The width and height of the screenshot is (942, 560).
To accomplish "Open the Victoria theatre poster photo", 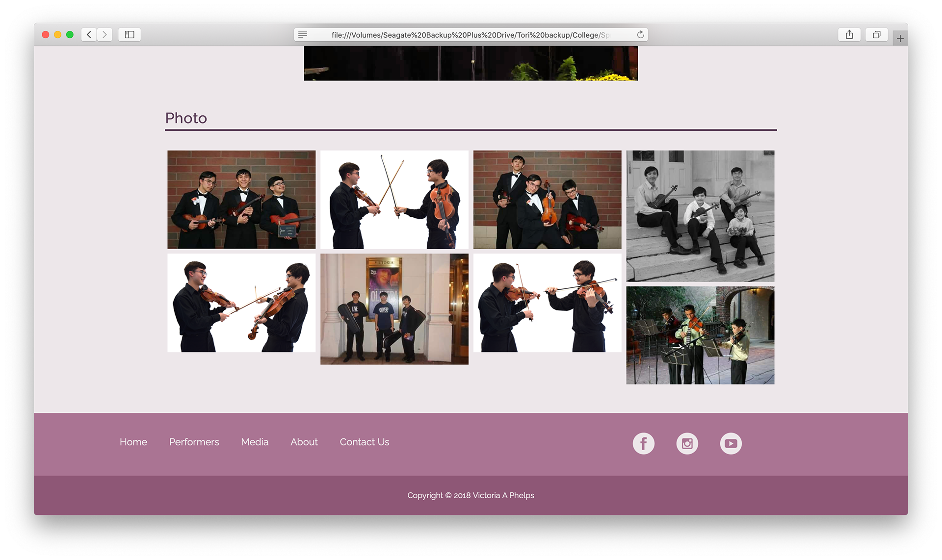I will coord(394,309).
